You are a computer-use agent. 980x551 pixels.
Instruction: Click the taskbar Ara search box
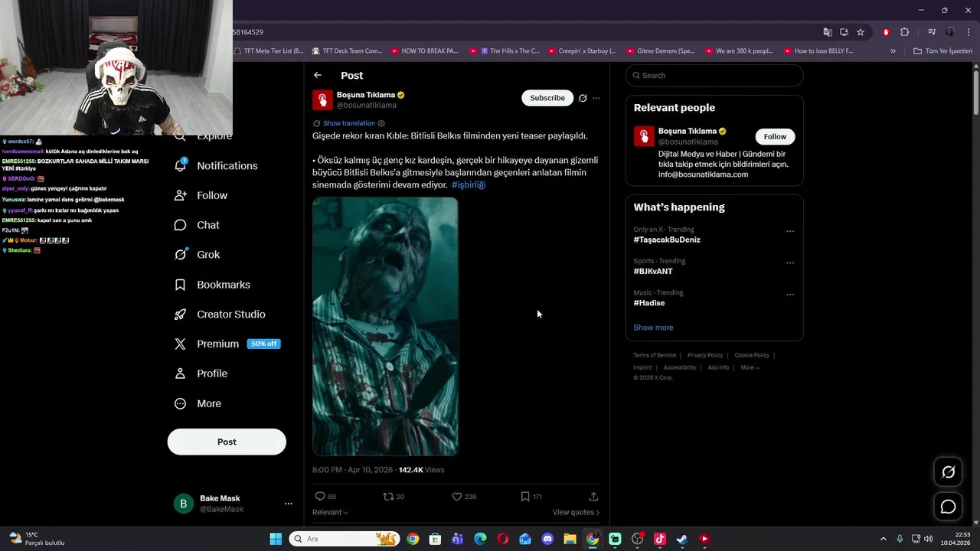pos(344,539)
